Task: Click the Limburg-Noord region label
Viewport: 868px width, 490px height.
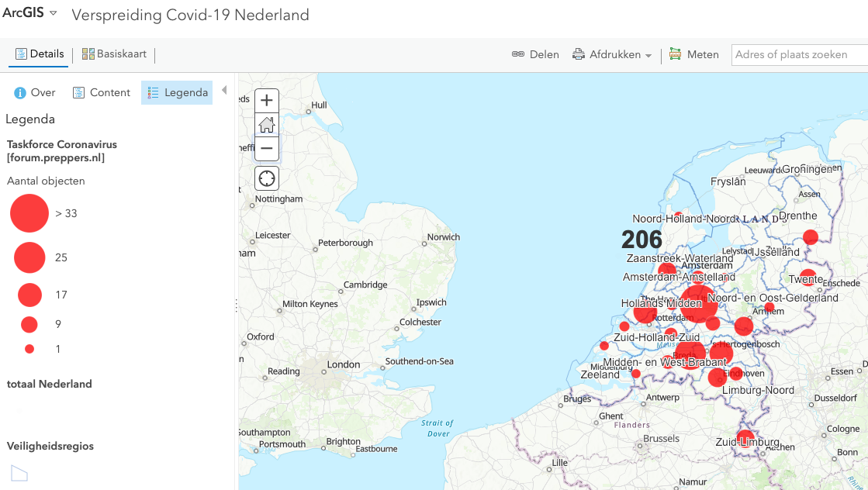Action: point(758,391)
